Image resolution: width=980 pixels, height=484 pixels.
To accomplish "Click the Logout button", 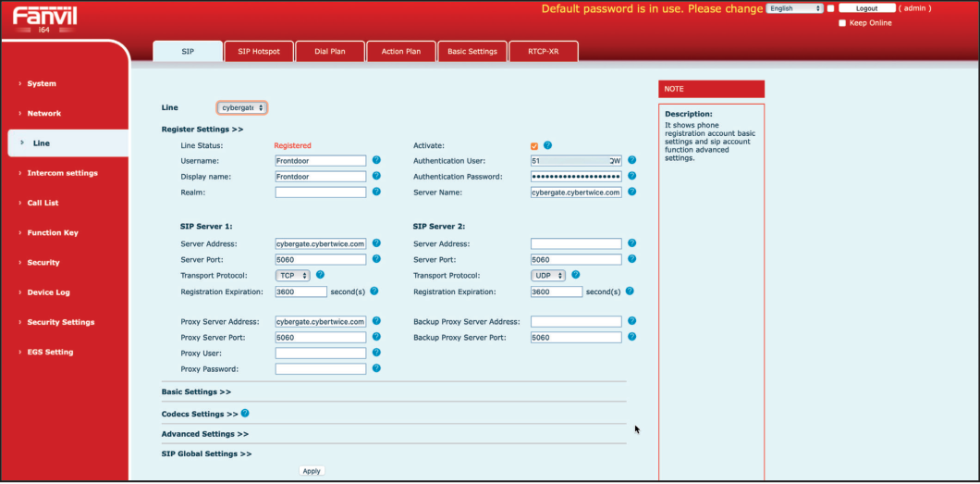I will tap(867, 8).
